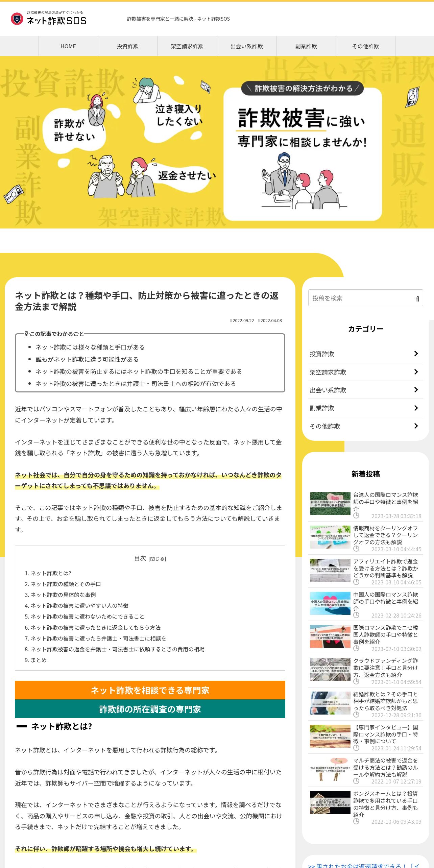
Task: Open 架空請求詐欺 in the navigation bar
Action: [187, 46]
